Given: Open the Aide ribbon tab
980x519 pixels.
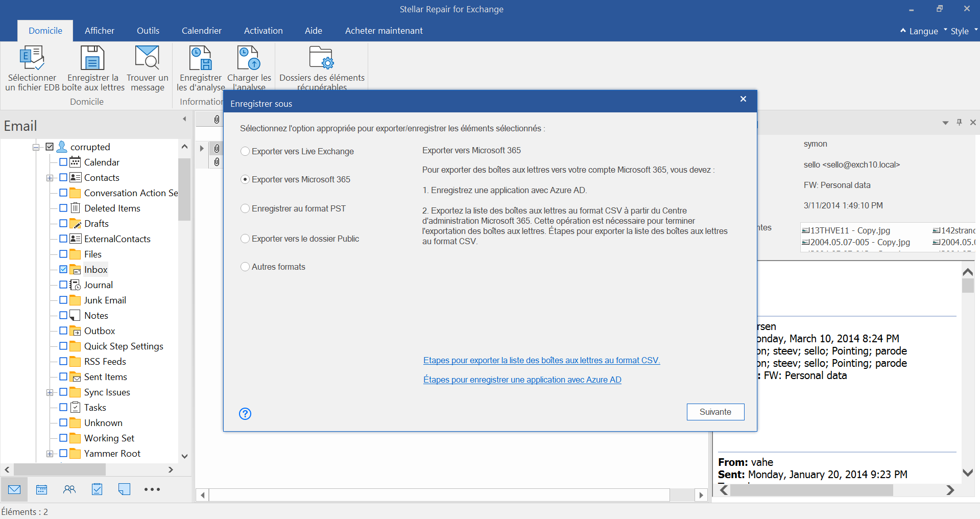Looking at the screenshot, I should click(x=314, y=31).
